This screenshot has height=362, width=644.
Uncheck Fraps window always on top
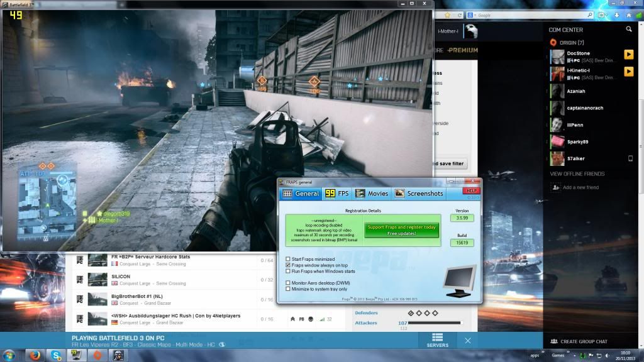pos(288,265)
